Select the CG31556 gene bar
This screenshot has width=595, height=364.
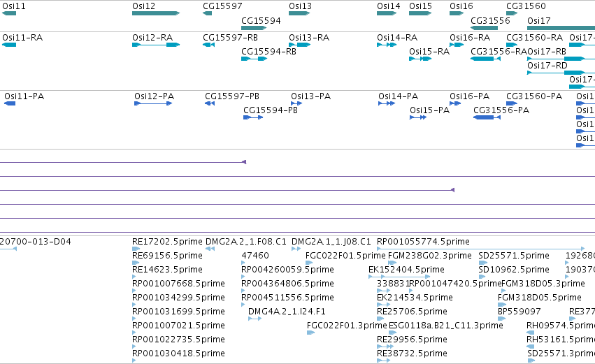point(485,28)
